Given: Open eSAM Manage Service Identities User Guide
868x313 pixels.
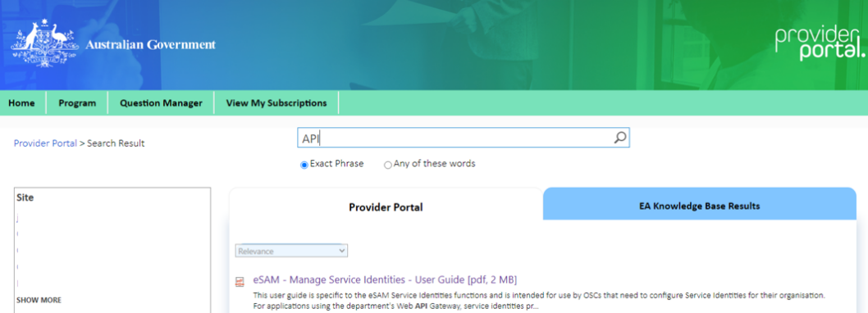Looking at the screenshot, I should coord(386,279).
